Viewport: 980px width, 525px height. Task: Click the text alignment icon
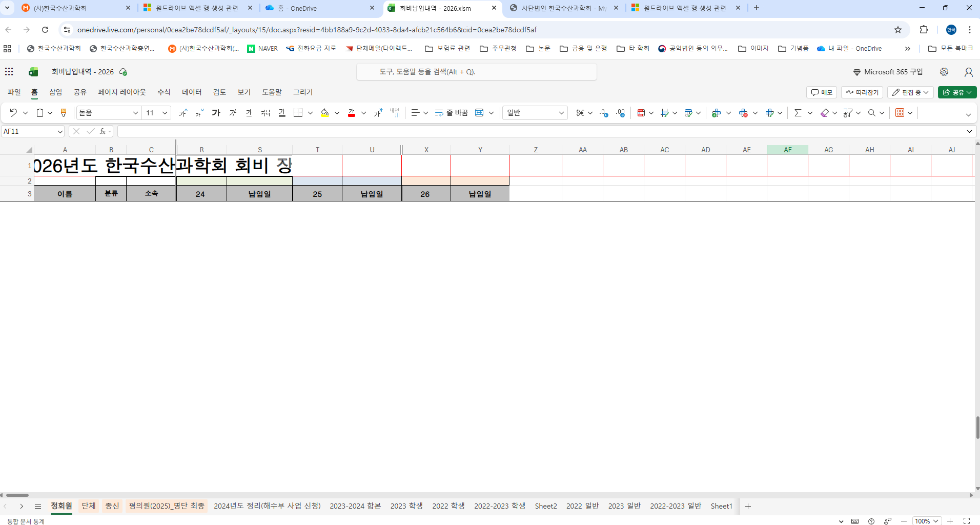pyautogui.click(x=415, y=113)
